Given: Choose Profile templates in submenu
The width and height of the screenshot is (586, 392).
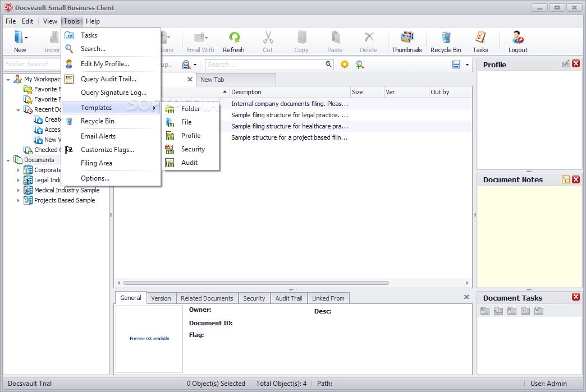Looking at the screenshot, I should (x=191, y=136).
